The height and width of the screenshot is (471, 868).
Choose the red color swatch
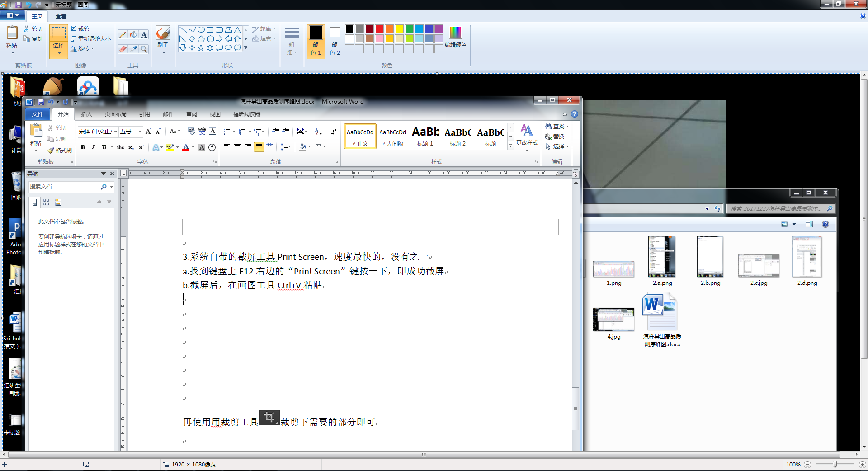(379, 29)
